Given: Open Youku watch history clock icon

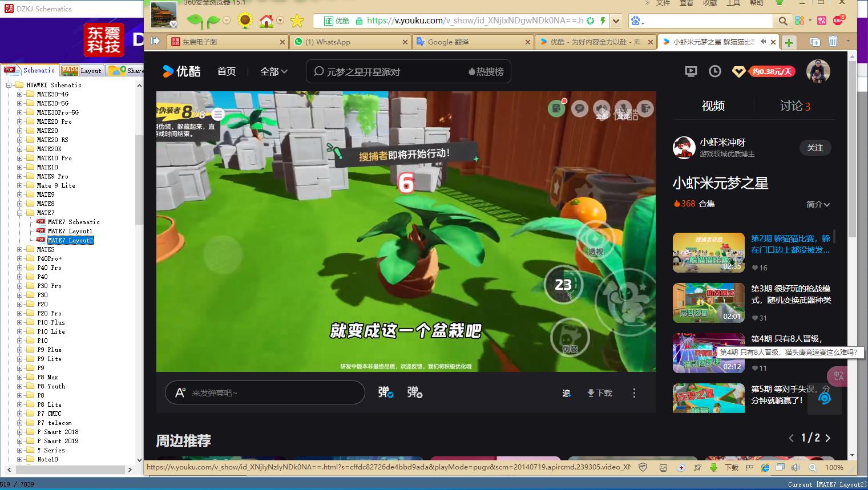Looking at the screenshot, I should click(x=715, y=71).
